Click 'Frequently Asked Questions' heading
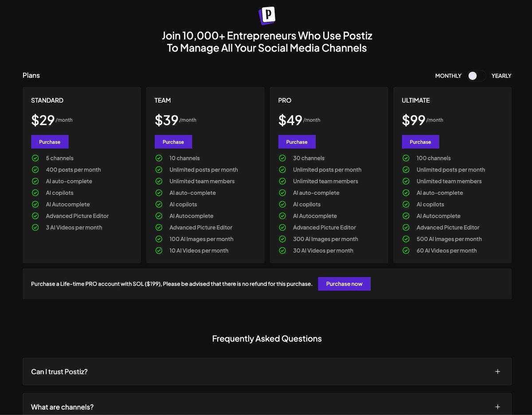The width and height of the screenshot is (532, 415). (267, 339)
